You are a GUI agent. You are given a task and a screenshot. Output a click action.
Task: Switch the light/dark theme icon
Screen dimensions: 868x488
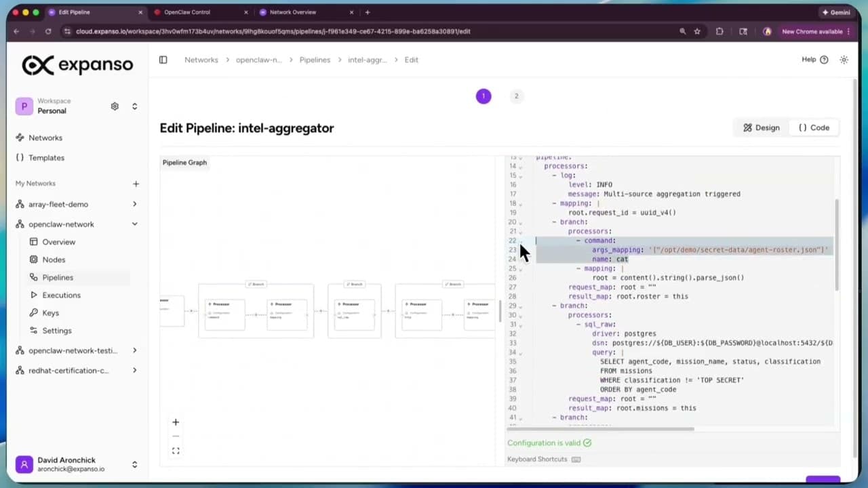tap(844, 60)
